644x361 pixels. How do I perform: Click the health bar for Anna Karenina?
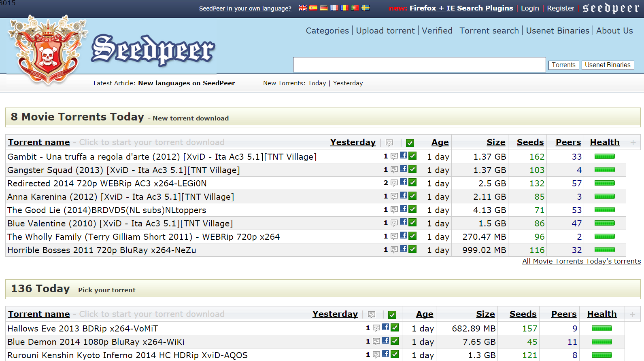[x=604, y=196]
